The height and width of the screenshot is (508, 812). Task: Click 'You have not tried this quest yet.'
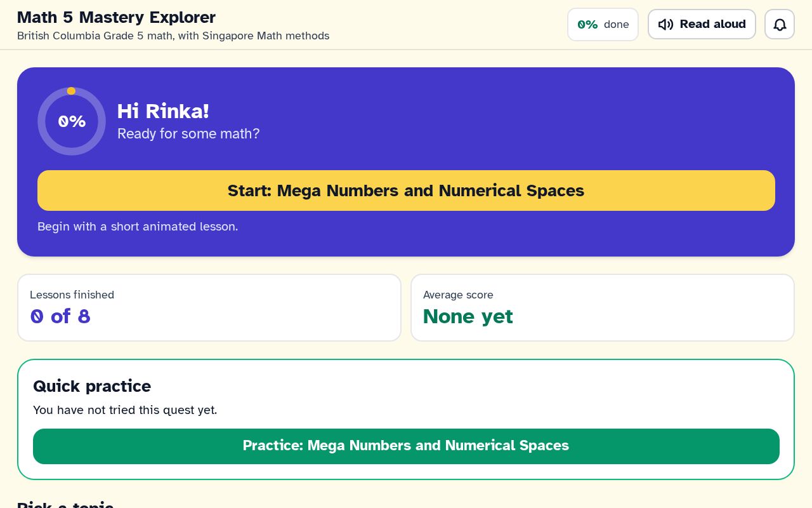(x=125, y=410)
